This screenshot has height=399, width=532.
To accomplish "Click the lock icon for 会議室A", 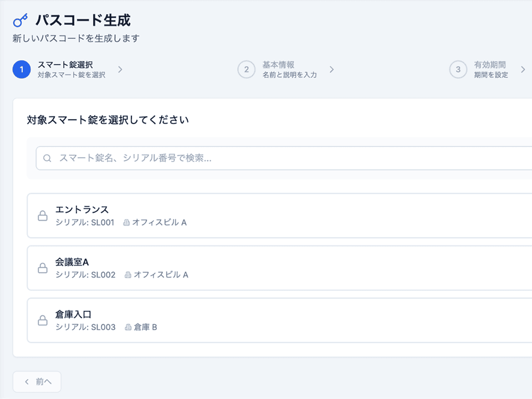I will point(42,268).
